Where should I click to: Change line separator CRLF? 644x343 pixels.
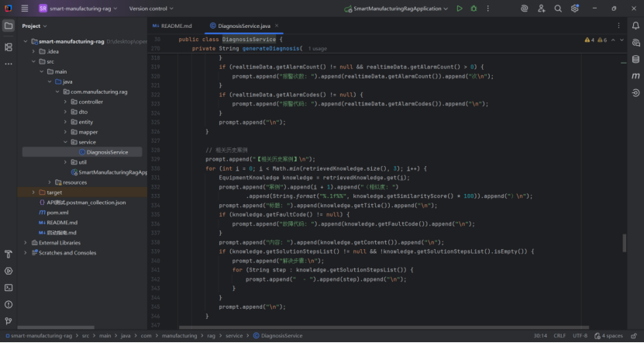(560, 335)
